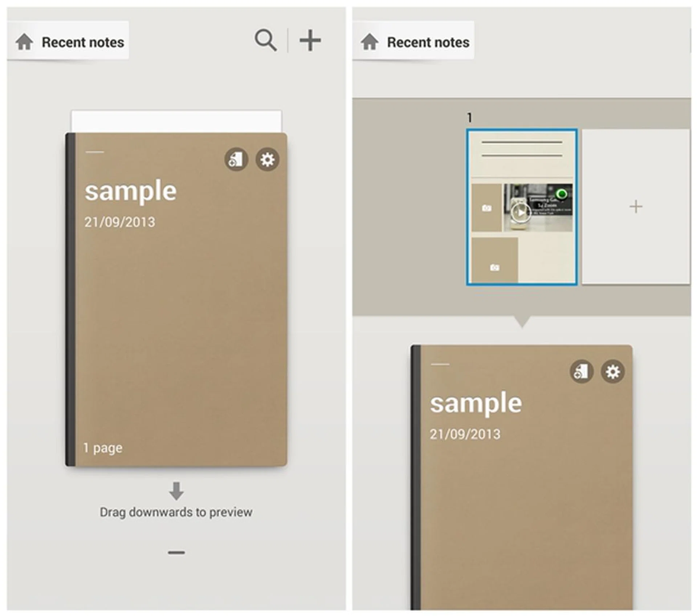Tap the 1 page label on notebook

click(103, 448)
